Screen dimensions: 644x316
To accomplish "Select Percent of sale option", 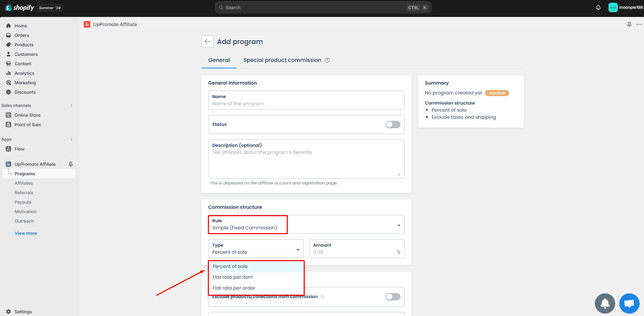I will coord(256,266).
